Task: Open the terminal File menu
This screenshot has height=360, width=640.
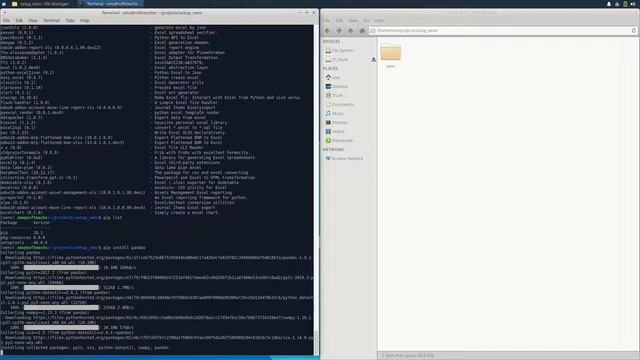Action: click(7, 20)
